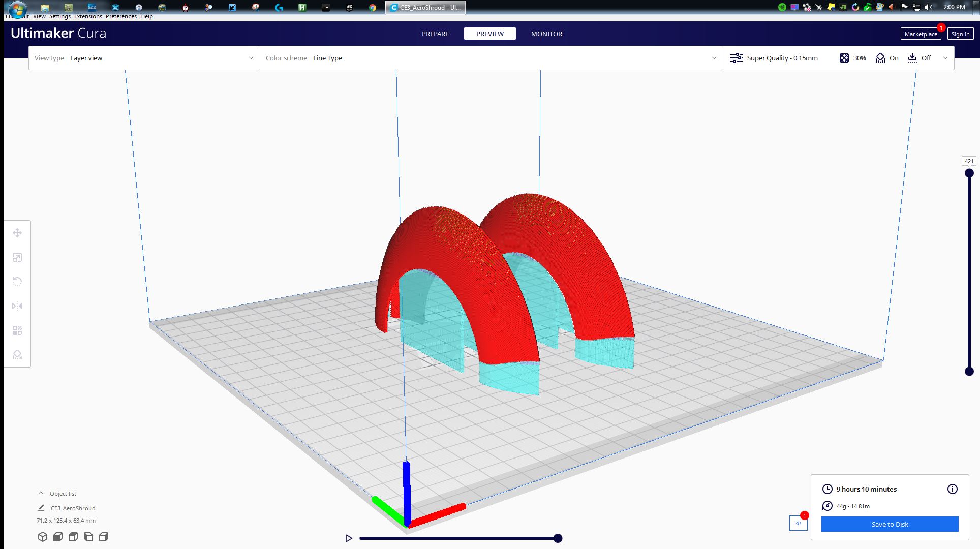Select the Mirror tool in left toolbar

17,306
